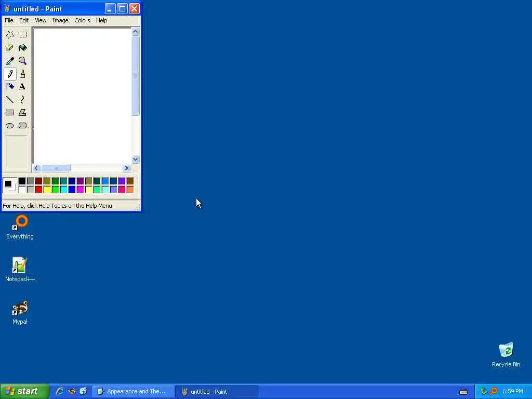Open the View menu
Image resolution: width=532 pixels, height=399 pixels.
click(41, 20)
